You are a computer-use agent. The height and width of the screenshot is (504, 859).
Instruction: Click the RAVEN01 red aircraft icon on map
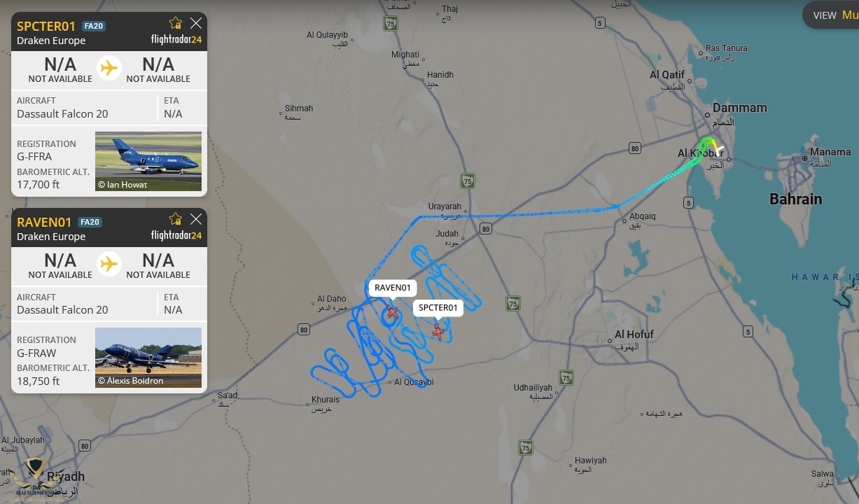pyautogui.click(x=393, y=311)
